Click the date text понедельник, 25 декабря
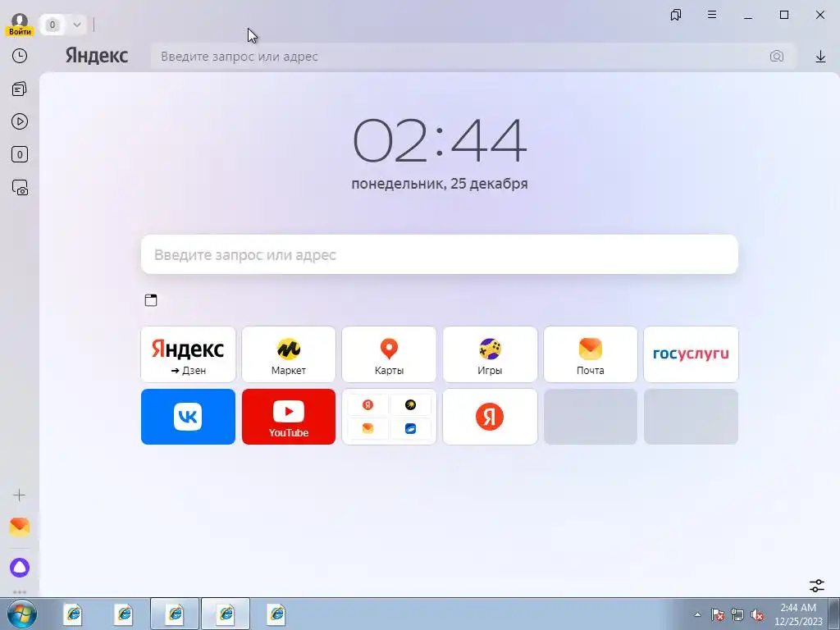The height and width of the screenshot is (630, 840). tap(440, 184)
